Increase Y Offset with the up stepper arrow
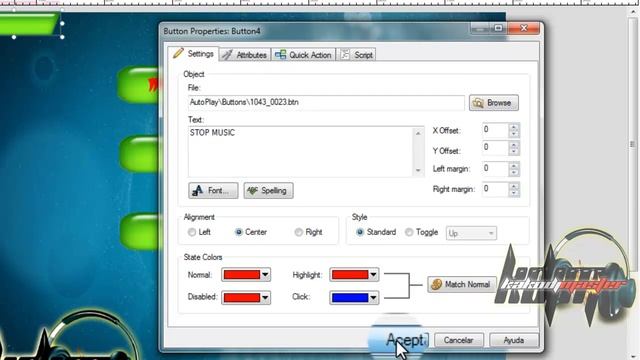This screenshot has width=640, height=360. (514, 144)
